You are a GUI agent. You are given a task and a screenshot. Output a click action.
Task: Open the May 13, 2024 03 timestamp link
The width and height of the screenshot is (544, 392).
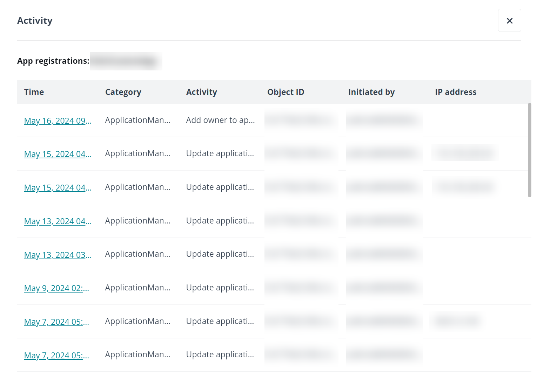pos(58,255)
